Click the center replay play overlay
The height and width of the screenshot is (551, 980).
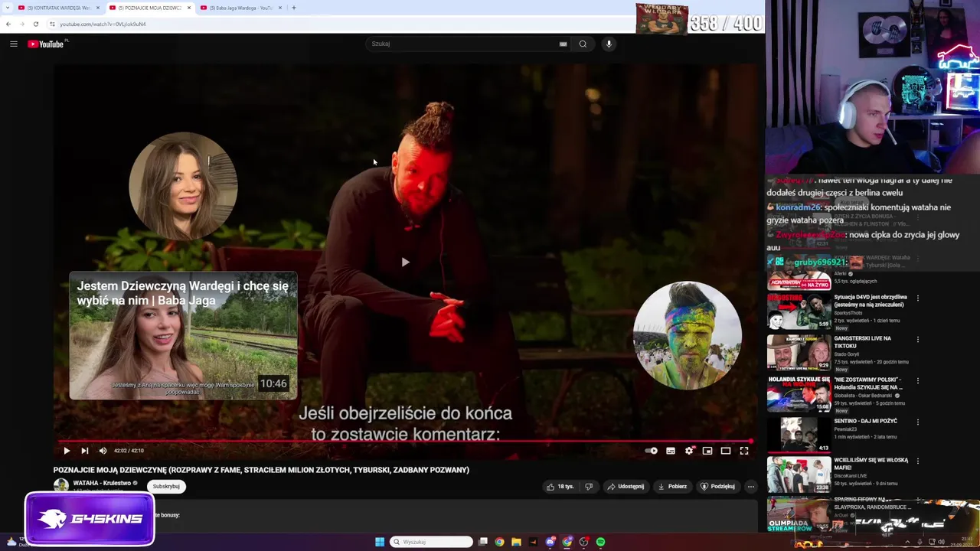405,262
